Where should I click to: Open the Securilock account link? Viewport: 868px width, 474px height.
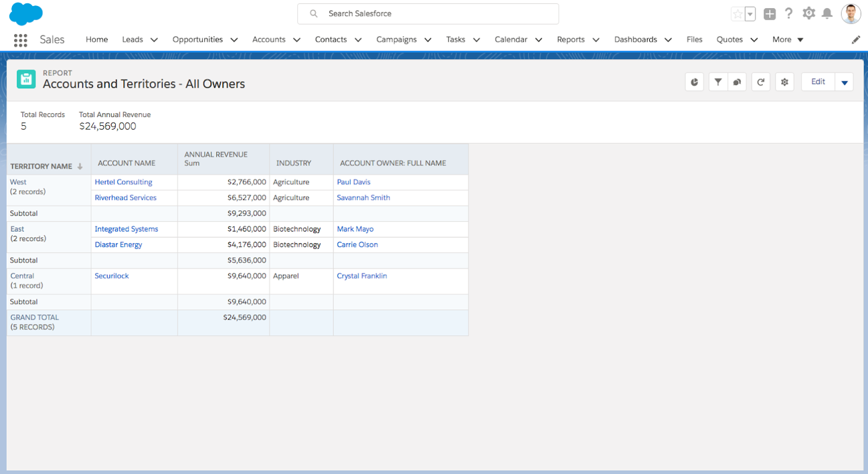coord(112,276)
